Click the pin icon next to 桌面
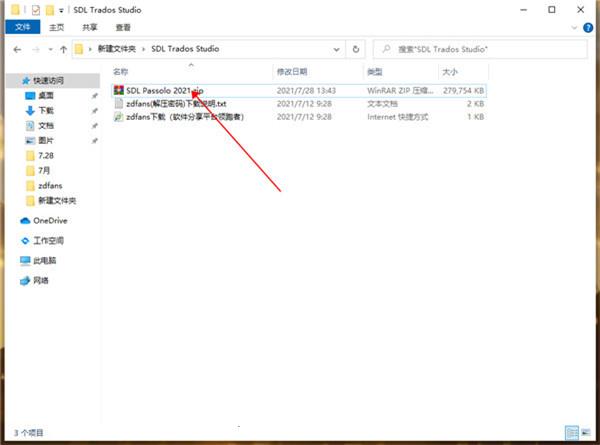Image resolution: width=600 pixels, height=445 pixels. [x=94, y=96]
